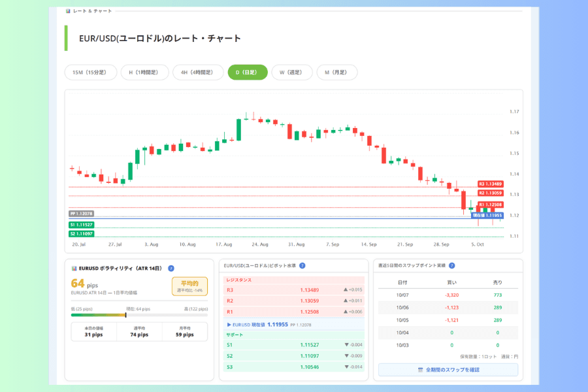Click the 週平均 74 pips cell
The height and width of the screenshot is (392, 588).
139,332
